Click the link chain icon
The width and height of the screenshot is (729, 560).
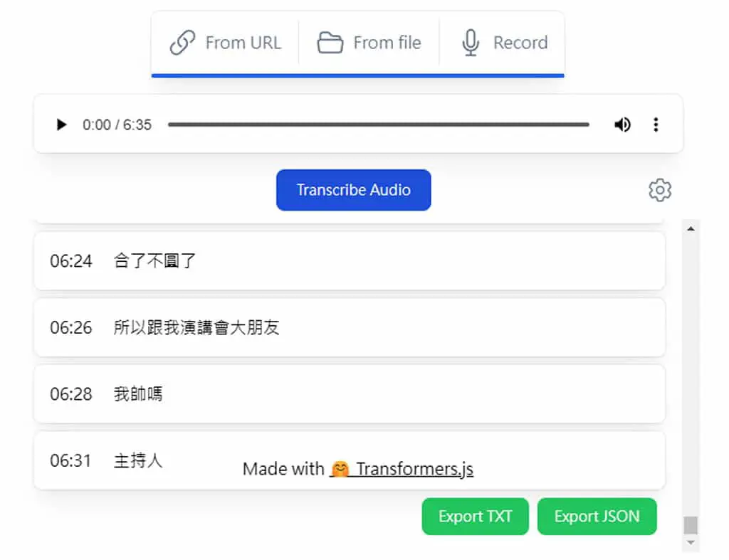click(182, 43)
